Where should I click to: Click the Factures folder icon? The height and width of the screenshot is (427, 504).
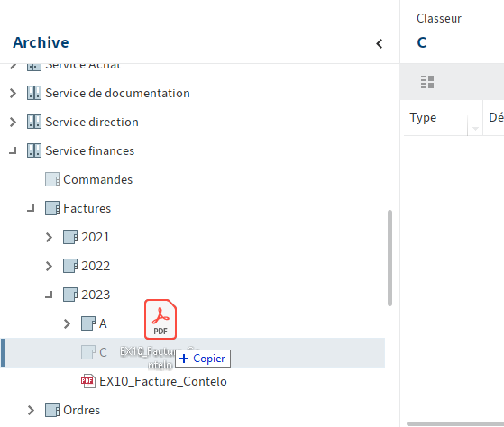pos(51,208)
